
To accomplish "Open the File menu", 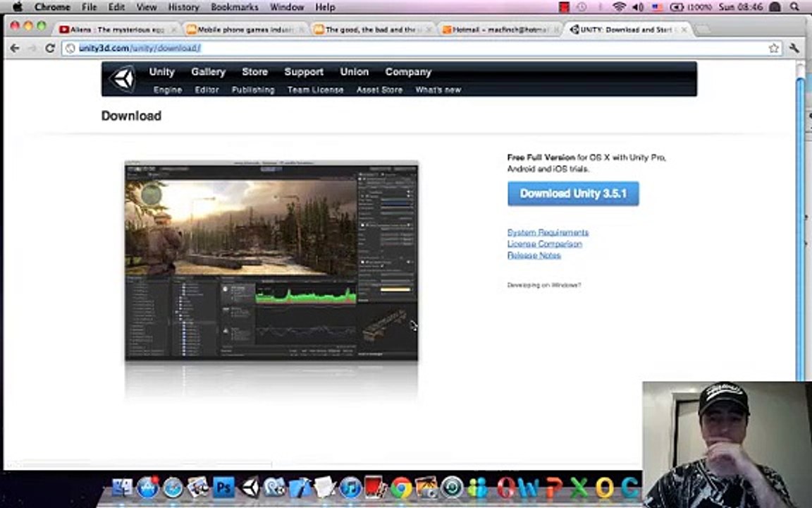I will pos(89,7).
